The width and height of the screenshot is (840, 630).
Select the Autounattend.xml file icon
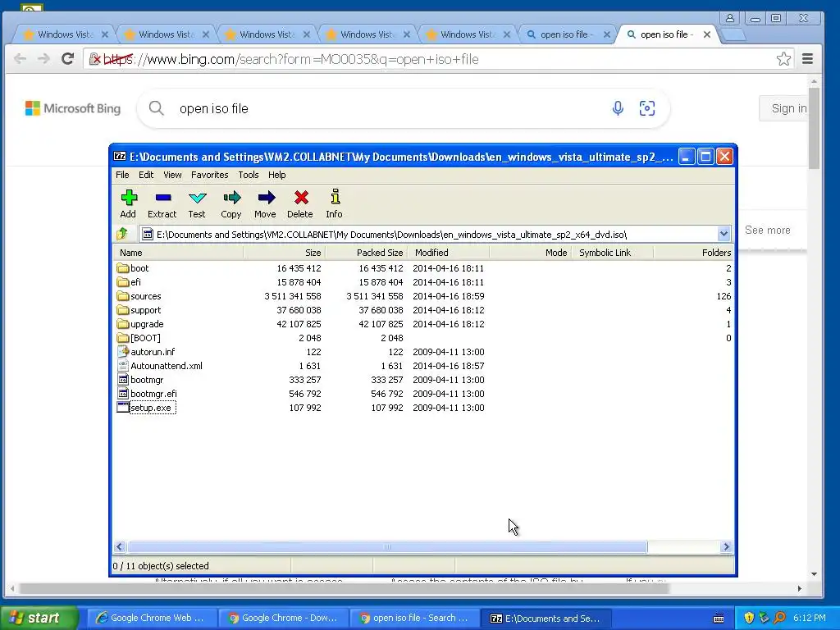click(123, 365)
